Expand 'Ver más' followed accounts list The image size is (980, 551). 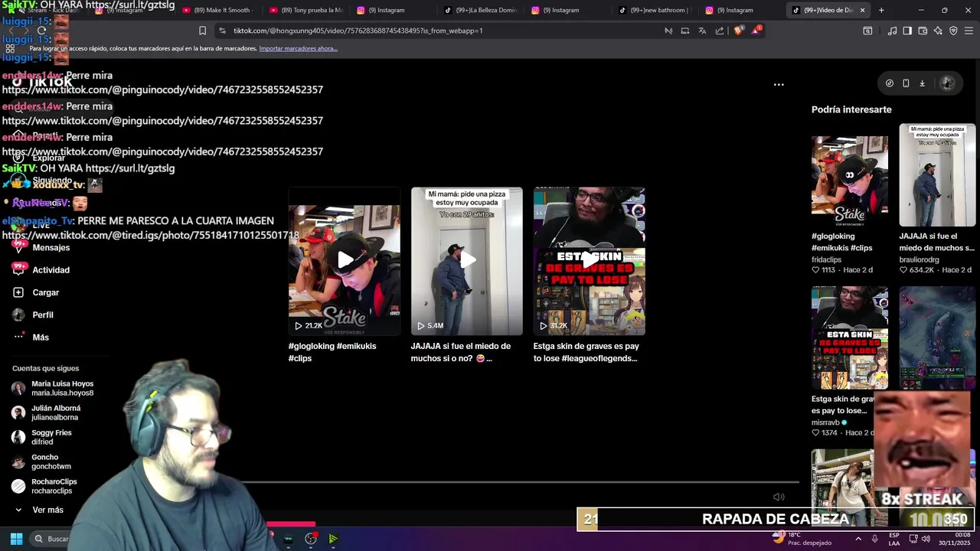[47, 510]
